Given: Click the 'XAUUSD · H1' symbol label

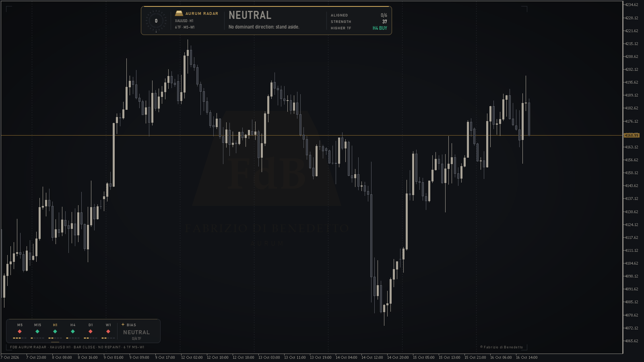Looking at the screenshot, I should [x=184, y=21].
